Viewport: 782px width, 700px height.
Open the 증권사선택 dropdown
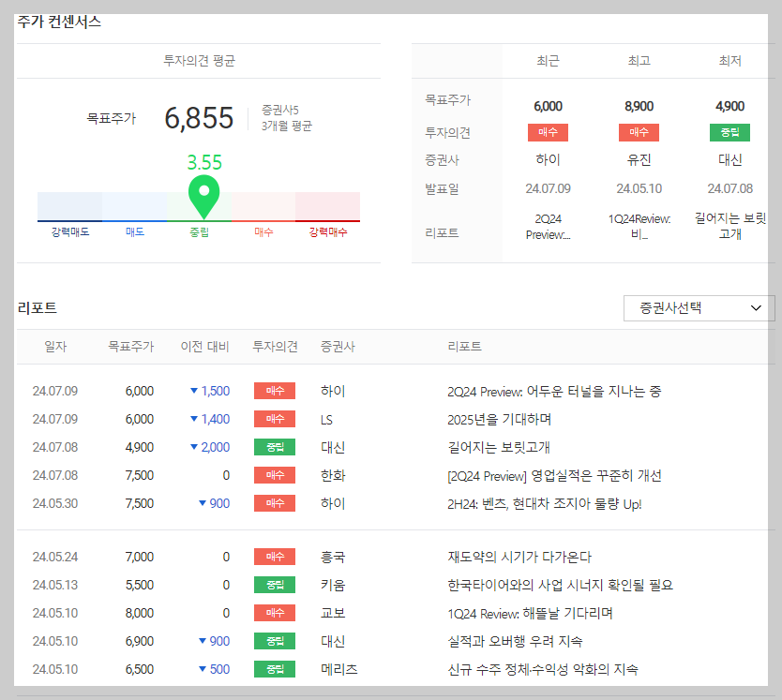pos(698,307)
